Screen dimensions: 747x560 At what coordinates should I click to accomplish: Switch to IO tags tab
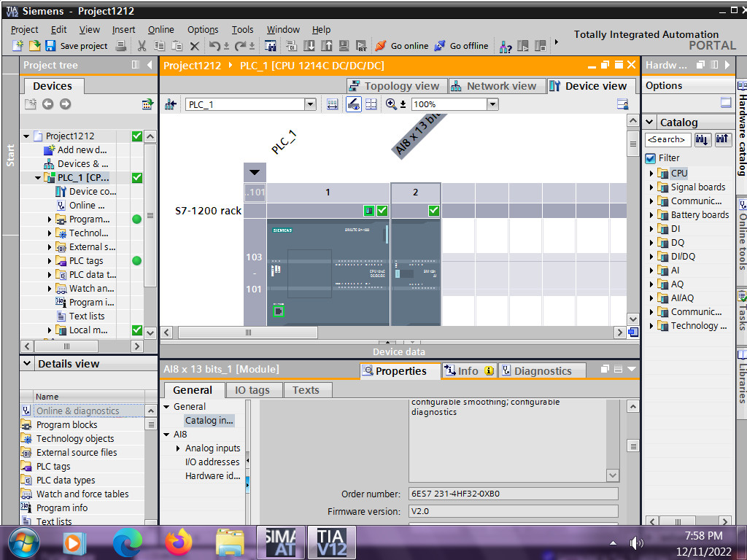252,390
